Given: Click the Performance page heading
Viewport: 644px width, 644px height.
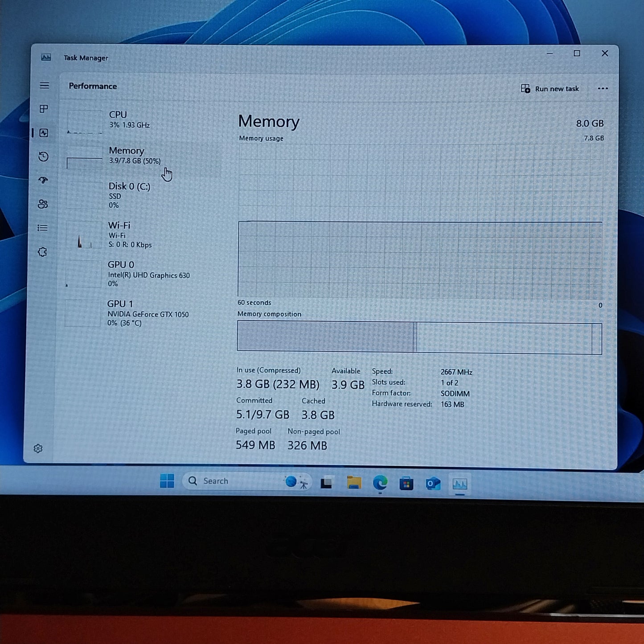Looking at the screenshot, I should 93,86.
